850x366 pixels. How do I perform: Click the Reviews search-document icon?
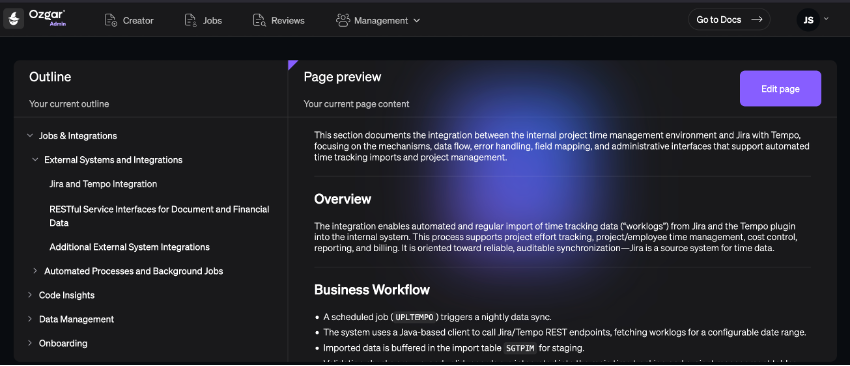coord(259,21)
